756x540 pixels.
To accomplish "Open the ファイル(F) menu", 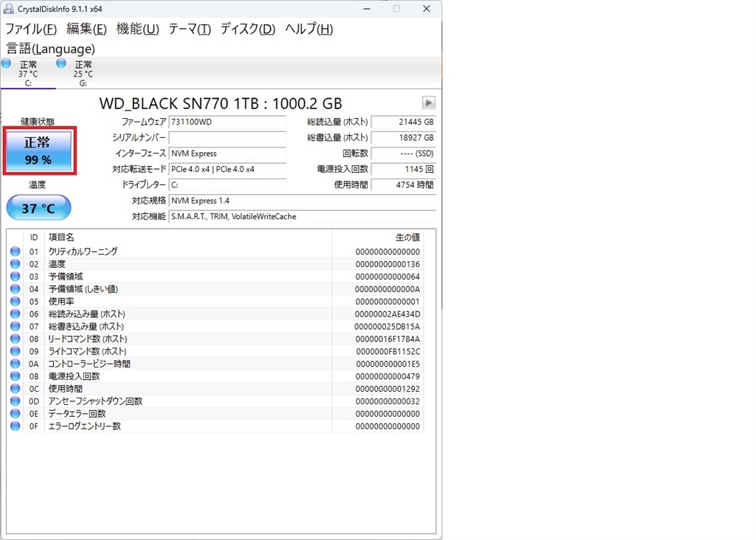I will pos(31,29).
